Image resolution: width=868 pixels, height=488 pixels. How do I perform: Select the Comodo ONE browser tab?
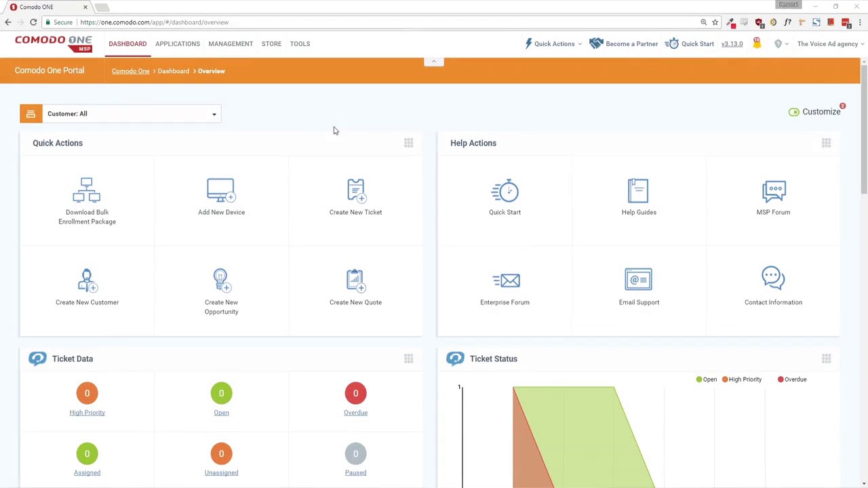click(x=47, y=7)
